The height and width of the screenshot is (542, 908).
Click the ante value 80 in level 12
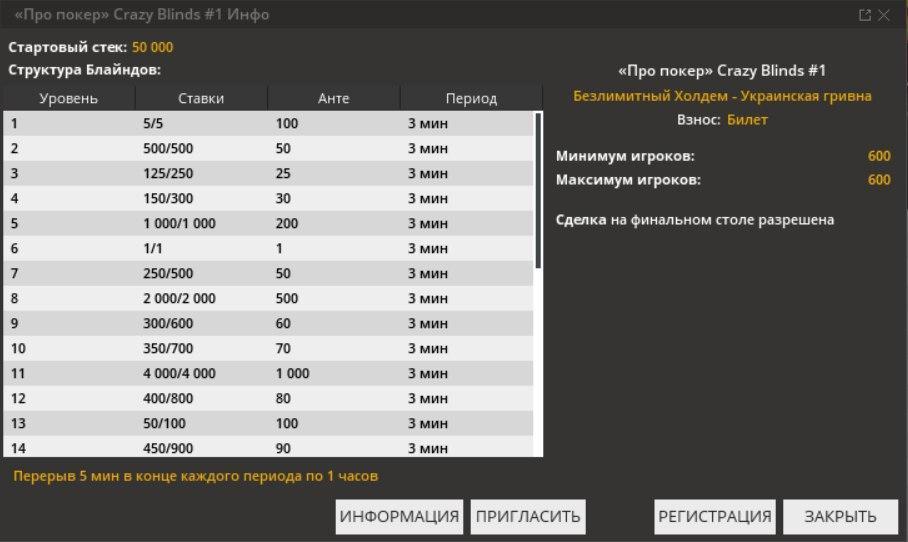[283, 398]
